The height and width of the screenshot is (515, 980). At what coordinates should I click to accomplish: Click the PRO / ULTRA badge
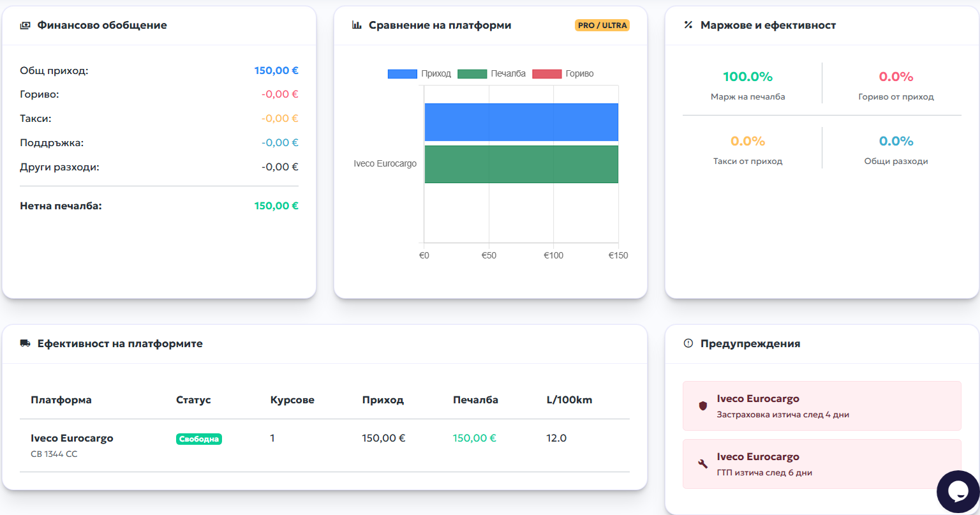pyautogui.click(x=602, y=26)
